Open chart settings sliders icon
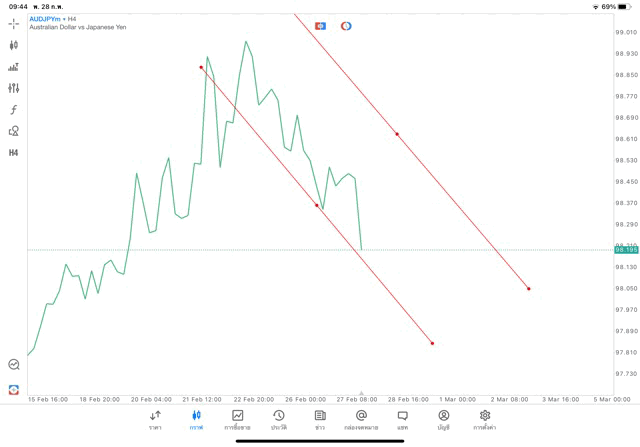 click(x=14, y=88)
